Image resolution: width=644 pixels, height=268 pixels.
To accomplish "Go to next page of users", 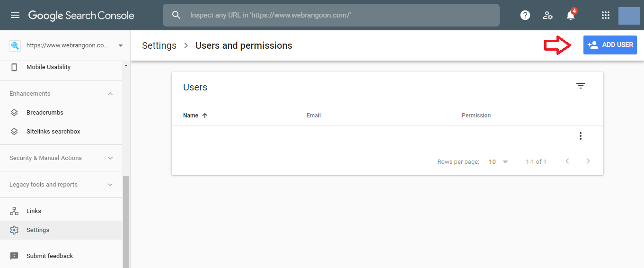I will [588, 161].
